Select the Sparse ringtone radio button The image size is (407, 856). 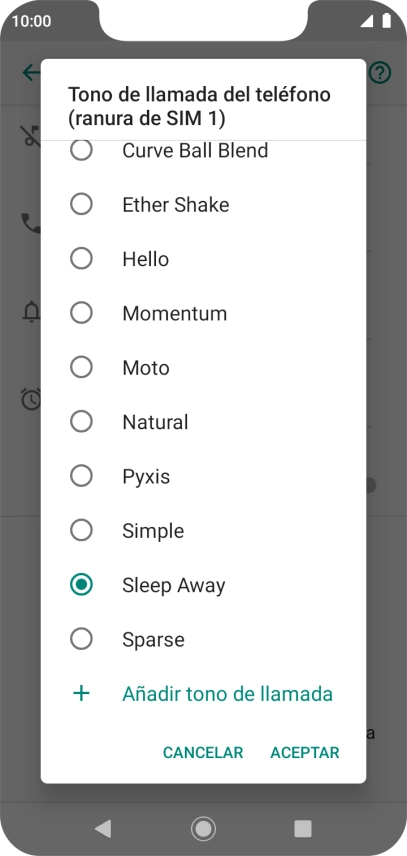point(81,639)
